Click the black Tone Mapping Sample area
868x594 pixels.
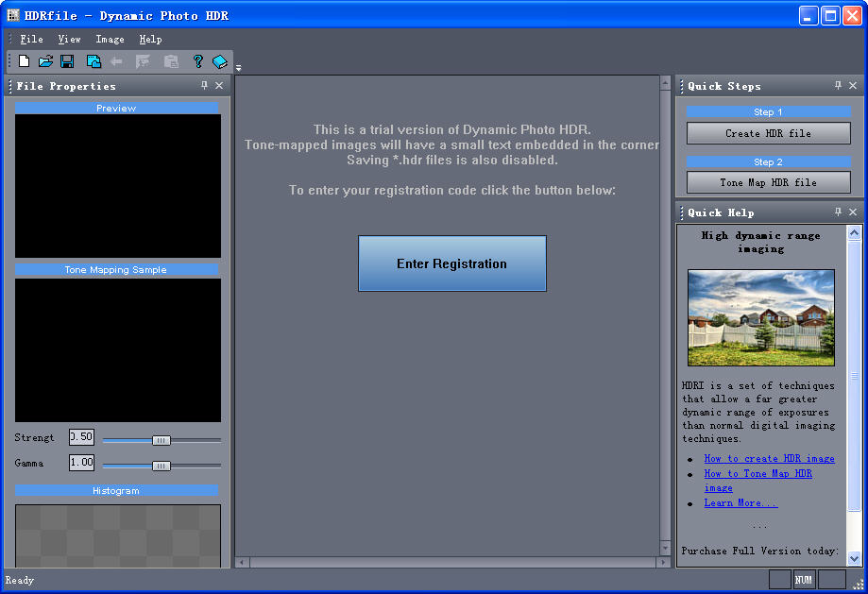(118, 349)
